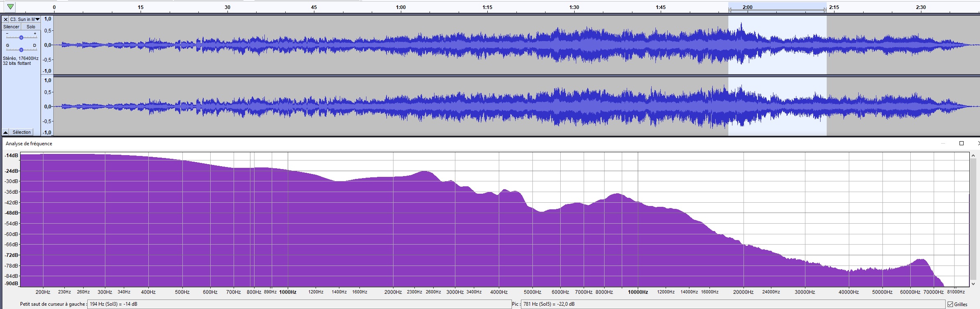Click the 1:00 mark on the timeline ruler
This screenshot has height=309, width=980.
pyautogui.click(x=401, y=7)
